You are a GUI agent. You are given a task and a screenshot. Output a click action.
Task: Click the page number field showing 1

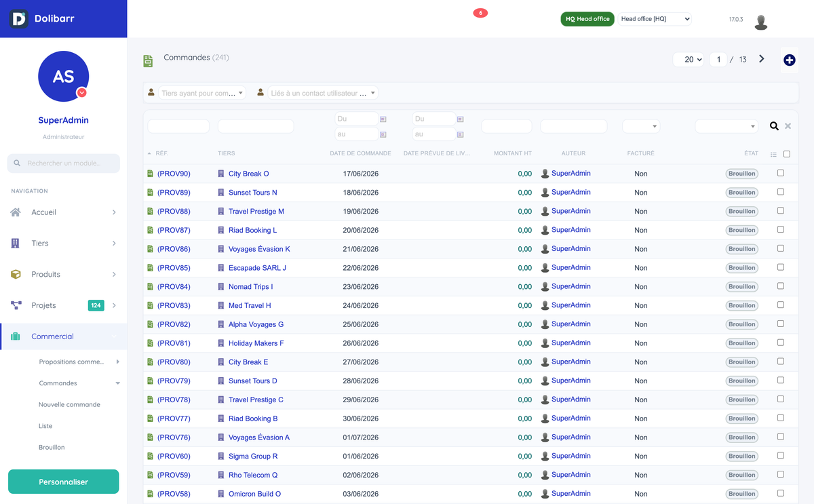click(718, 60)
